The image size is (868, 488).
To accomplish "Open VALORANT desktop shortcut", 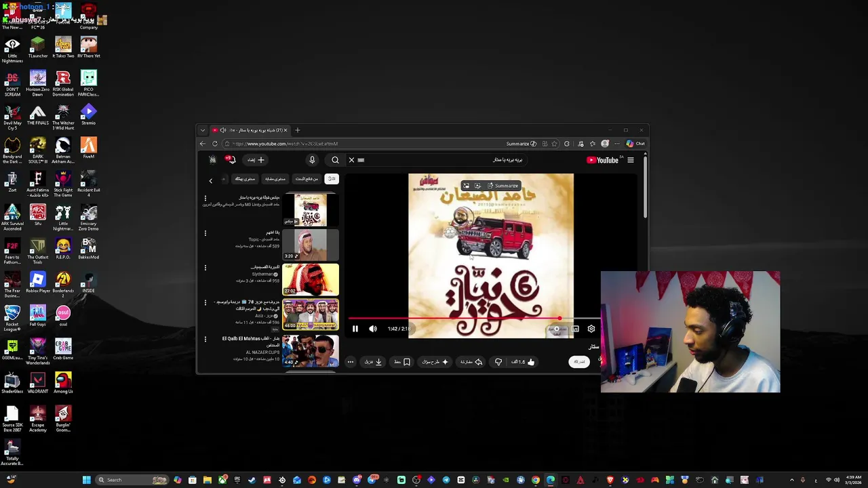I will pyautogui.click(x=37, y=383).
